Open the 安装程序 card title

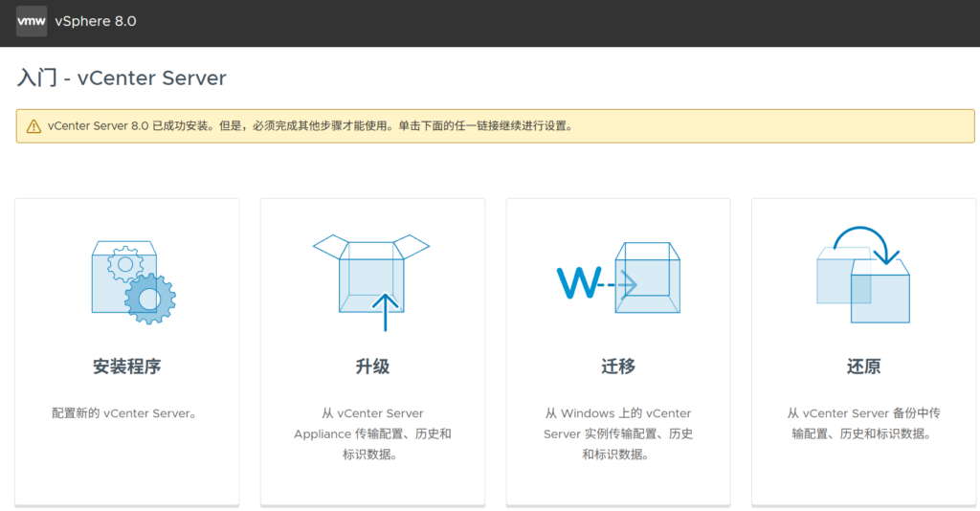[x=127, y=367]
